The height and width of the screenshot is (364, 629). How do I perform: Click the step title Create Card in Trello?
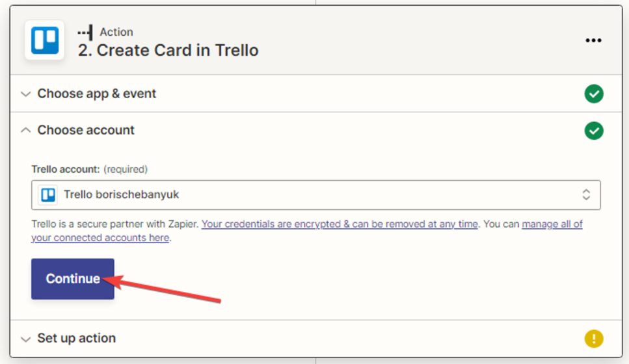coord(168,50)
